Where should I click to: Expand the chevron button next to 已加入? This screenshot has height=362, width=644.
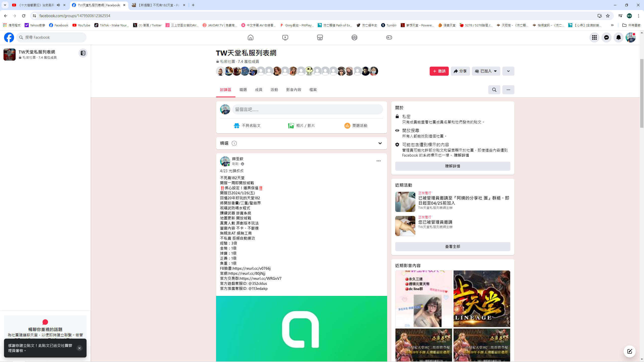click(508, 71)
